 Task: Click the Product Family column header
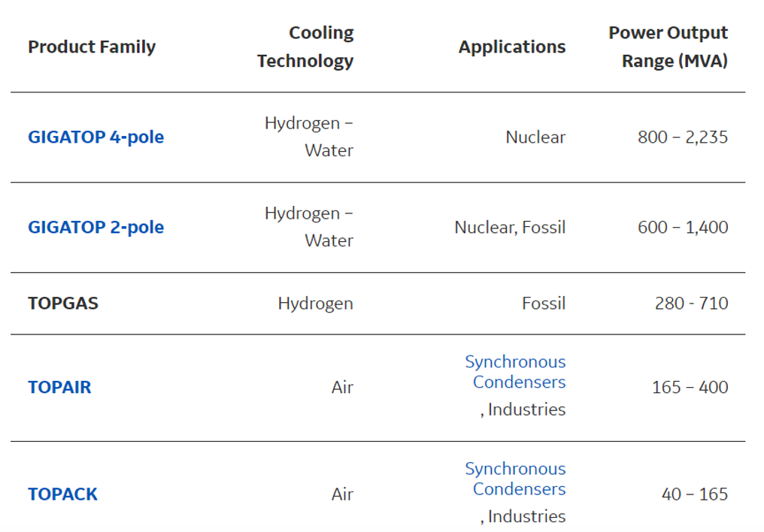92,47
